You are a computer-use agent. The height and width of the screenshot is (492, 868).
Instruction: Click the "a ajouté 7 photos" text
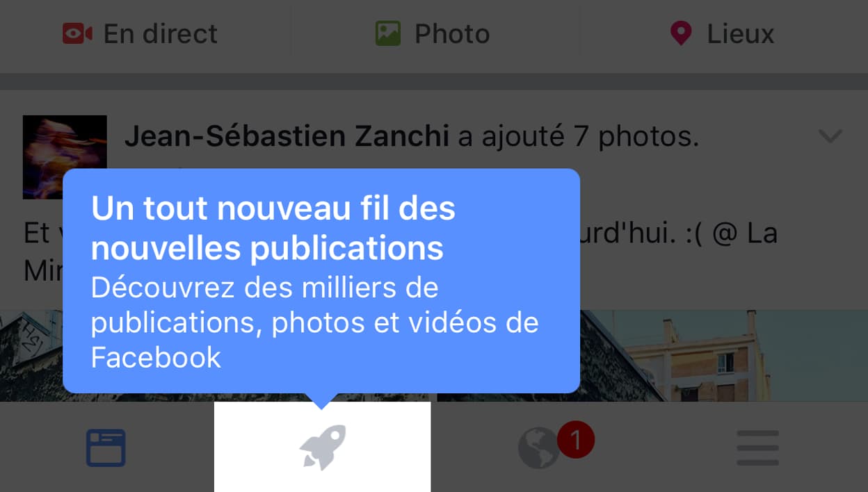coord(578,137)
